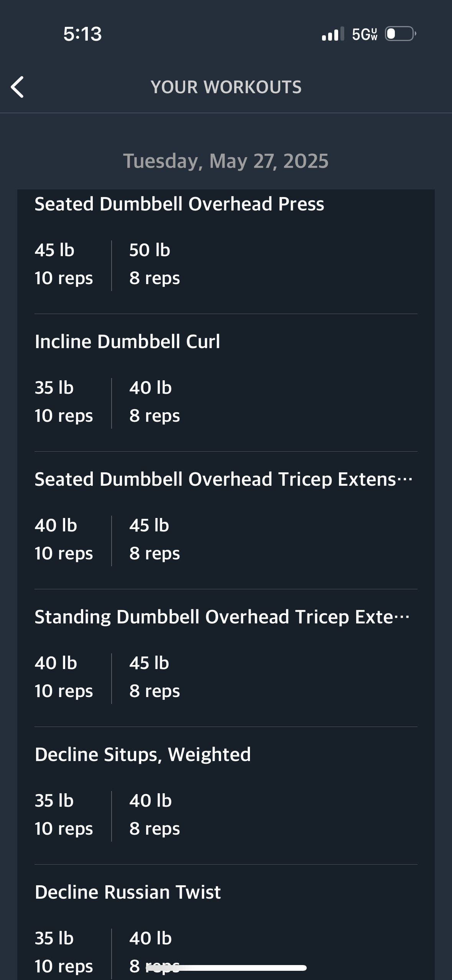Select 45 lb set of Standing Tricep Extension
The height and width of the screenshot is (980, 452).
pyautogui.click(x=155, y=677)
